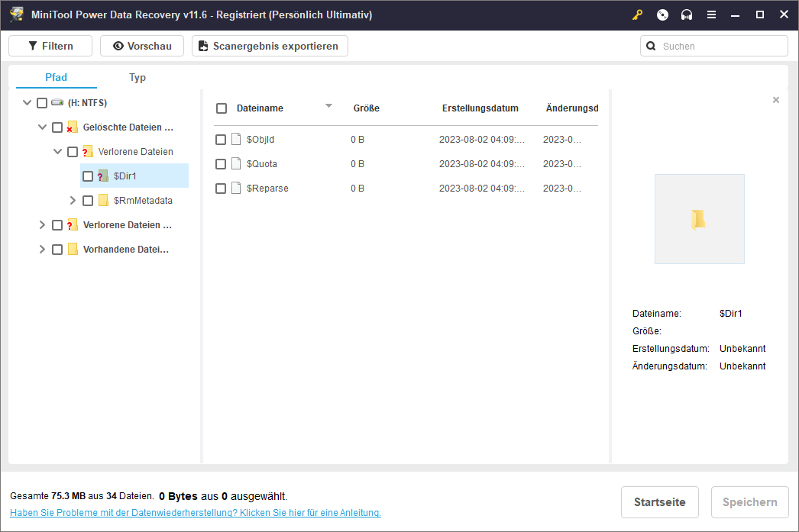The image size is (799, 532).
Task: Collapse the Verlorene Dateien subfolder node
Action: click(57, 152)
